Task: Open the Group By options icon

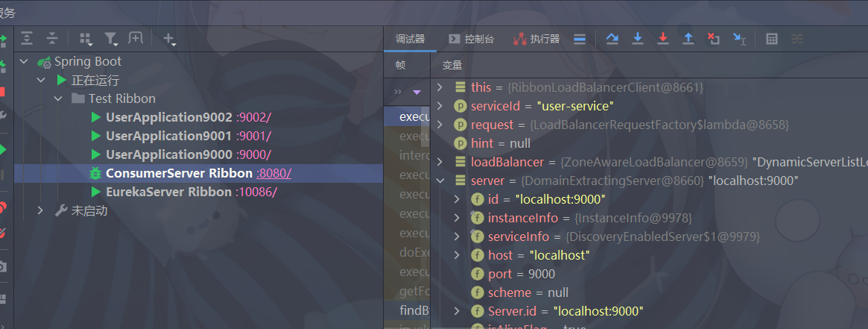Action: (86, 38)
